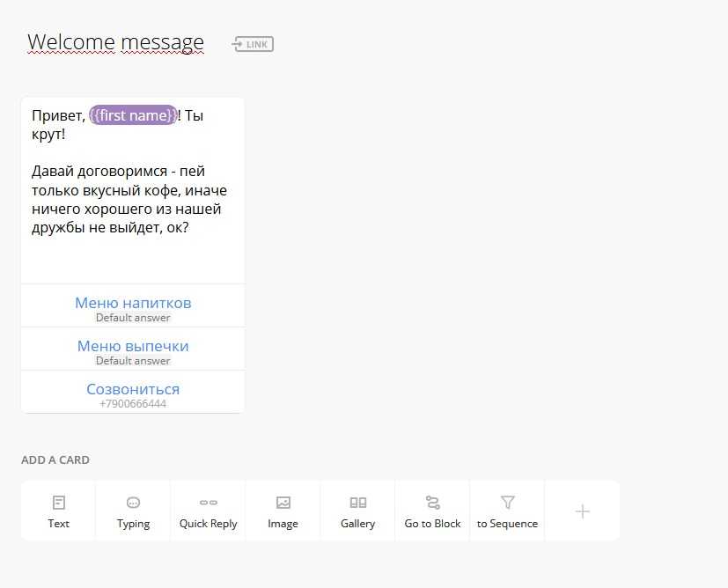Click 'Default answer' under Меню выпечки
The width and height of the screenshot is (728, 588).
[133, 361]
